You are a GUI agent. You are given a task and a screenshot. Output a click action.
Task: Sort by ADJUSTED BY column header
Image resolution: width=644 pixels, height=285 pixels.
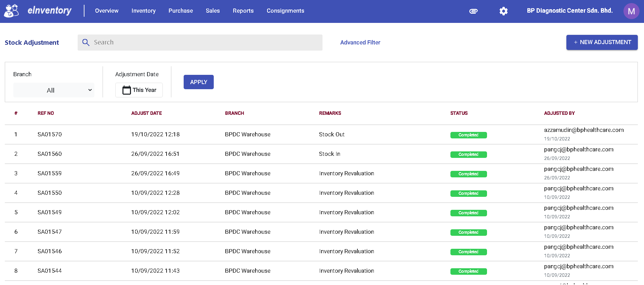[x=560, y=113]
